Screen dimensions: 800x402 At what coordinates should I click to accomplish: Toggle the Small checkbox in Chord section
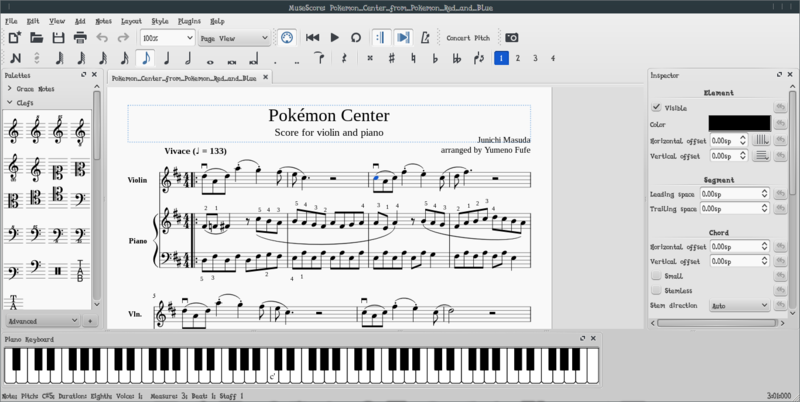point(657,276)
